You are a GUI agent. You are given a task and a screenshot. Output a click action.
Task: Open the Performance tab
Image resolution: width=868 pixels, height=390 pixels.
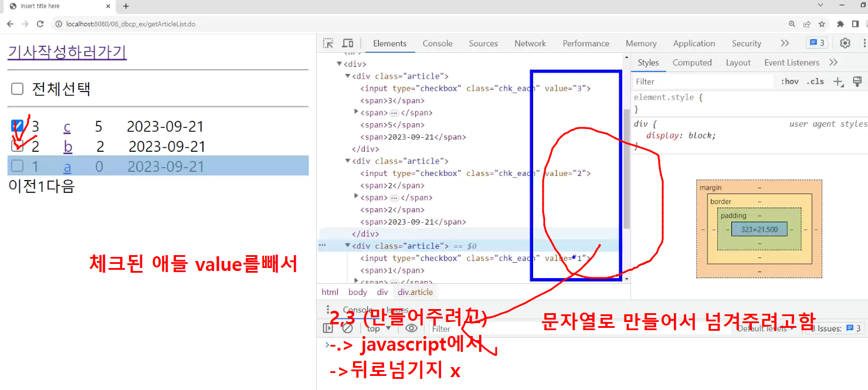(586, 43)
